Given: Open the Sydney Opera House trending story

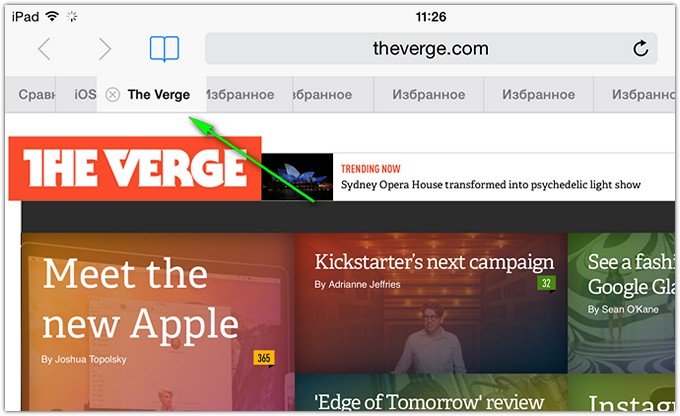Looking at the screenshot, I should click(x=490, y=185).
